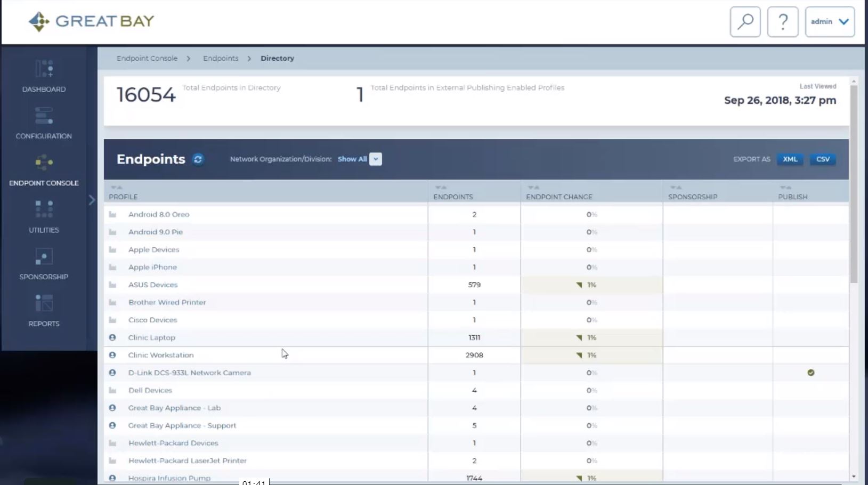The image size is (868, 485).
Task: Click the profile icon beside Hewlett-Packard LaserJet Printer
Action: click(112, 460)
